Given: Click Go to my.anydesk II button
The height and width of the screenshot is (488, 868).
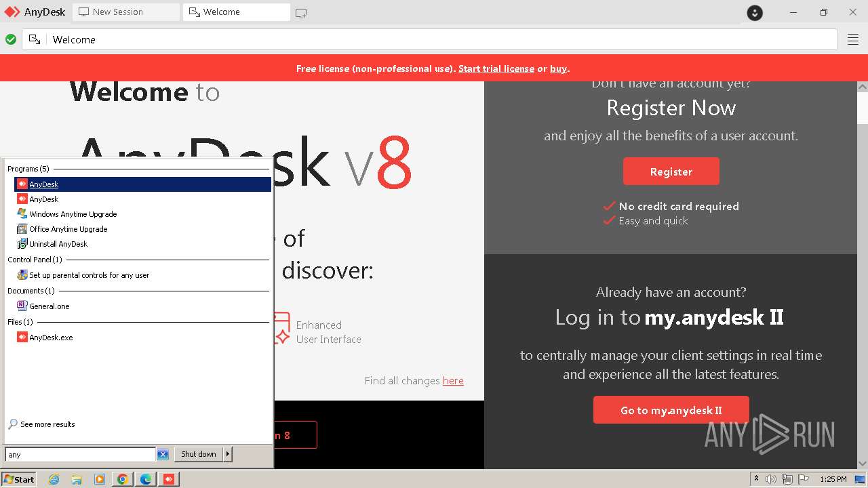Looking at the screenshot, I should point(671,410).
